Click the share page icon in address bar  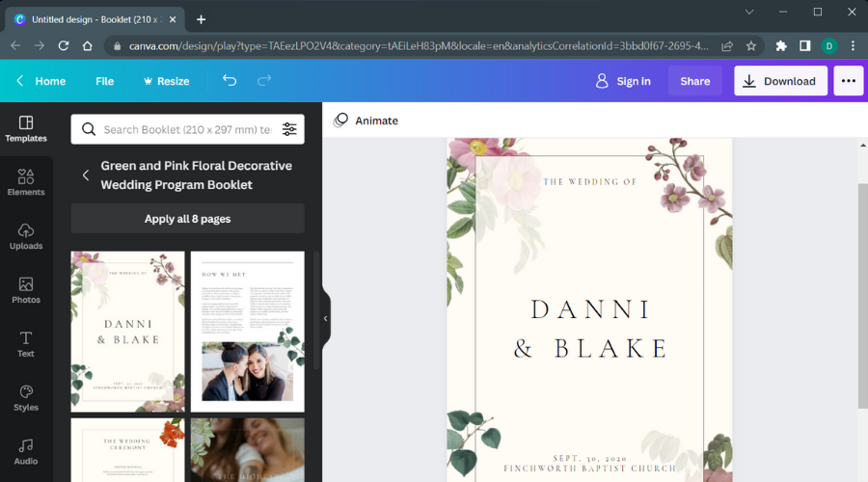click(x=727, y=46)
